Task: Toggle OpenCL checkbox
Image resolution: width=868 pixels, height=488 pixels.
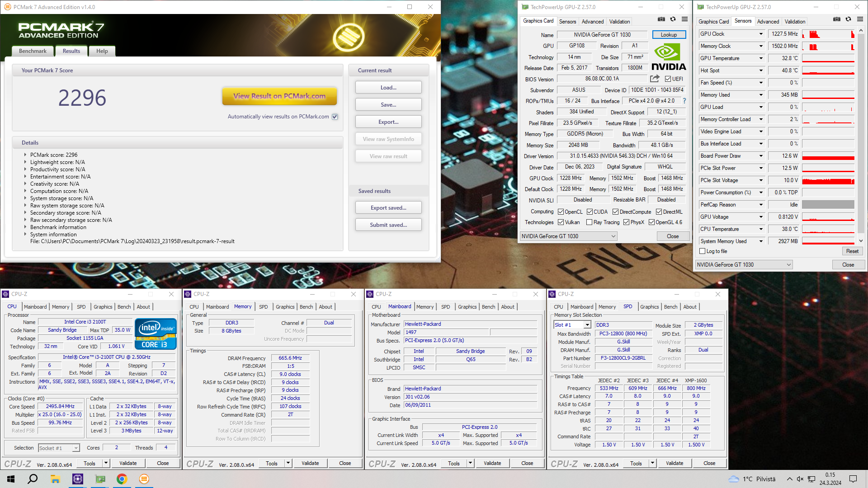Action: click(561, 212)
